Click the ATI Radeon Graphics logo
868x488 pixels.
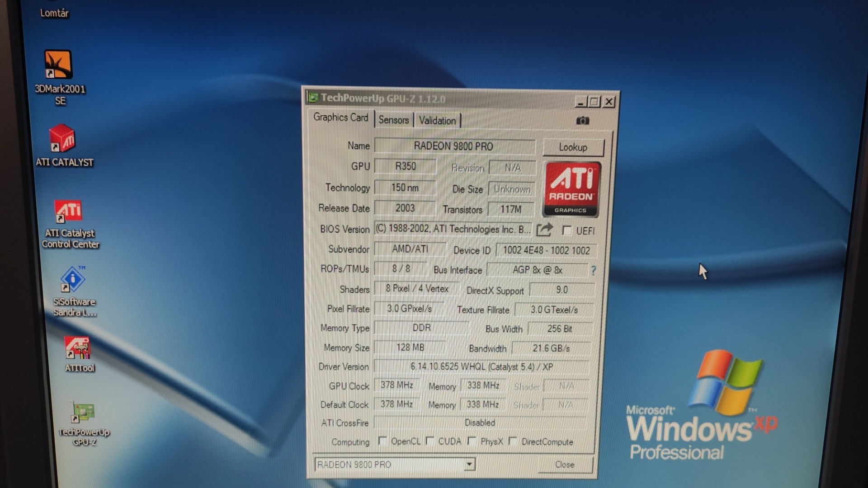click(571, 189)
